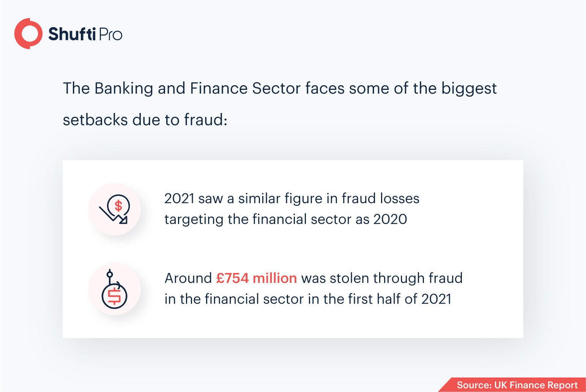The image size is (586, 392).
Task: Click the heading about Banking and Finance Sector
Action: point(280,89)
